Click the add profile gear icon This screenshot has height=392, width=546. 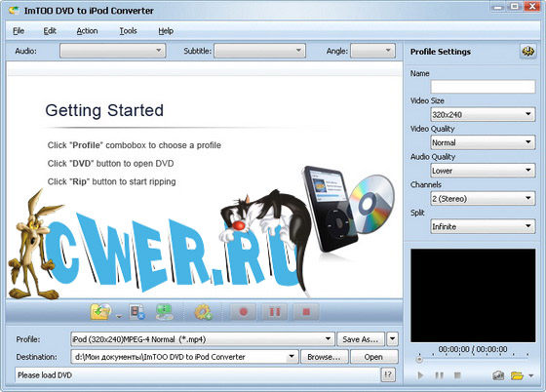[x=203, y=312]
